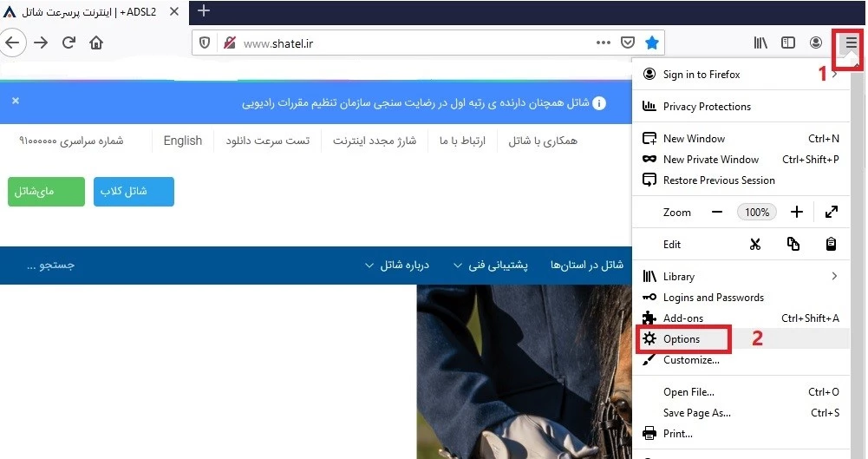Open Firefox Account toolbar icon
Viewport: 868px width, 459px height.
[x=816, y=43]
